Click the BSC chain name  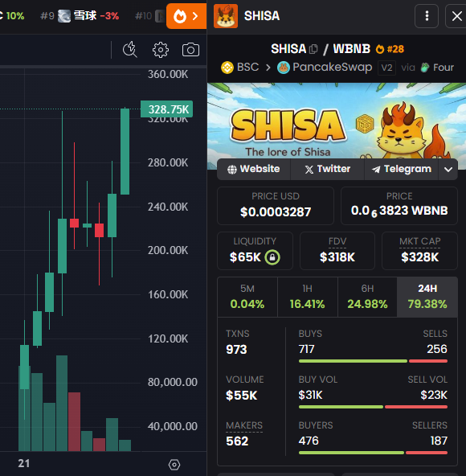pyautogui.click(x=248, y=67)
